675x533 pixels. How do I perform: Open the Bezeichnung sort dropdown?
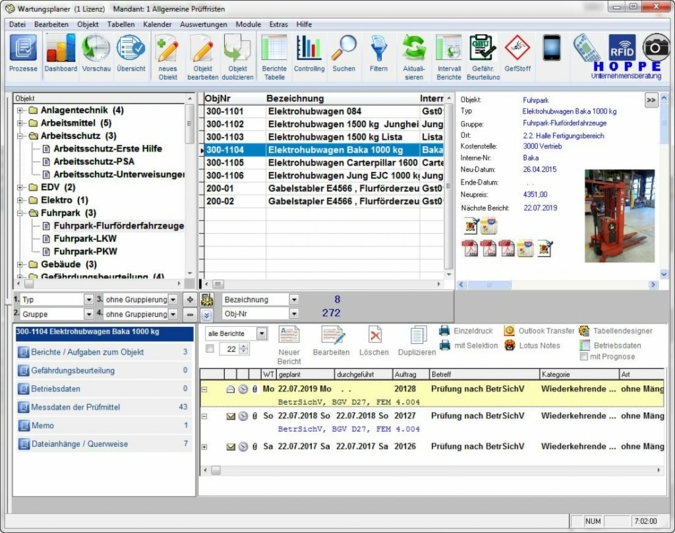[x=294, y=299]
